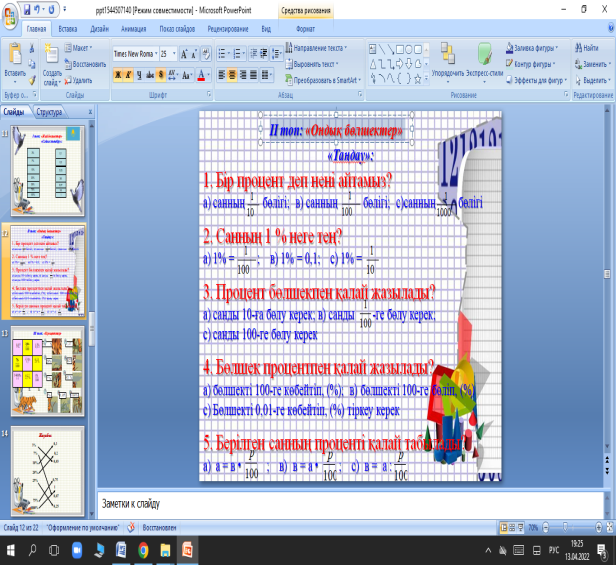
Task: Zoom out with the minus button
Action: pyautogui.click(x=545, y=527)
